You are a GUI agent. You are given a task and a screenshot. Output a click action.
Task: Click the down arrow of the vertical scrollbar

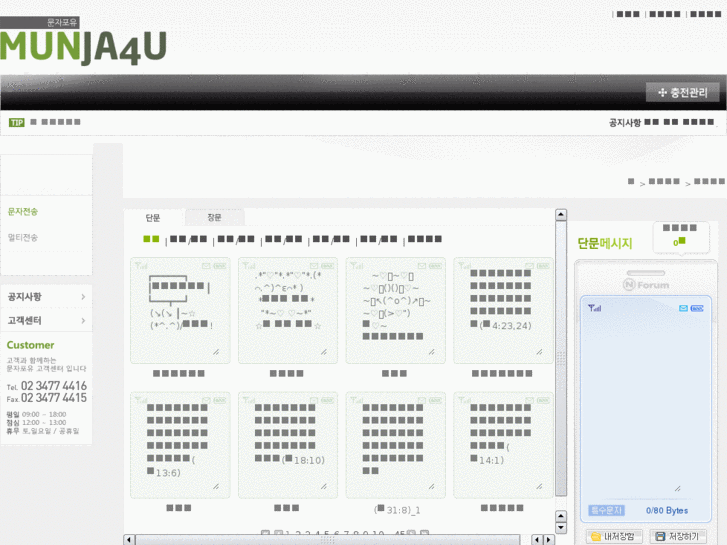(561, 528)
